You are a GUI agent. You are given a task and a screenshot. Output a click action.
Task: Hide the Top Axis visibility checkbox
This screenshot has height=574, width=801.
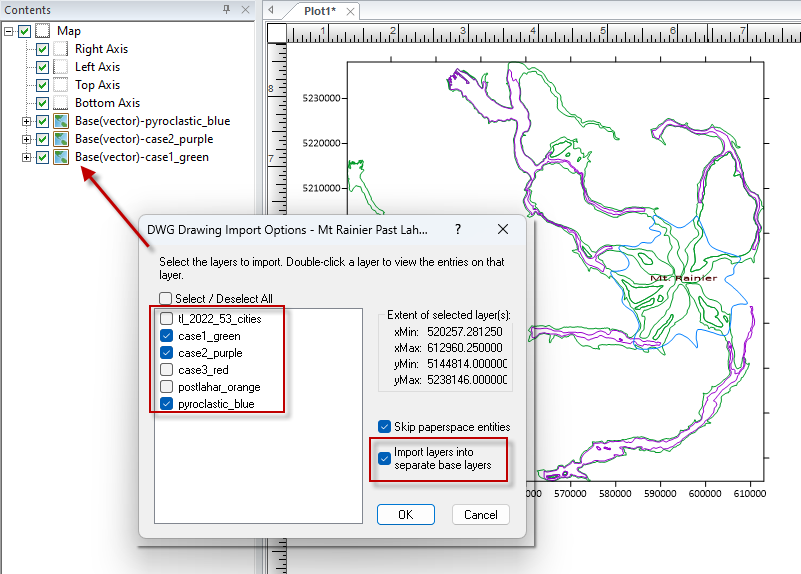(x=43, y=85)
